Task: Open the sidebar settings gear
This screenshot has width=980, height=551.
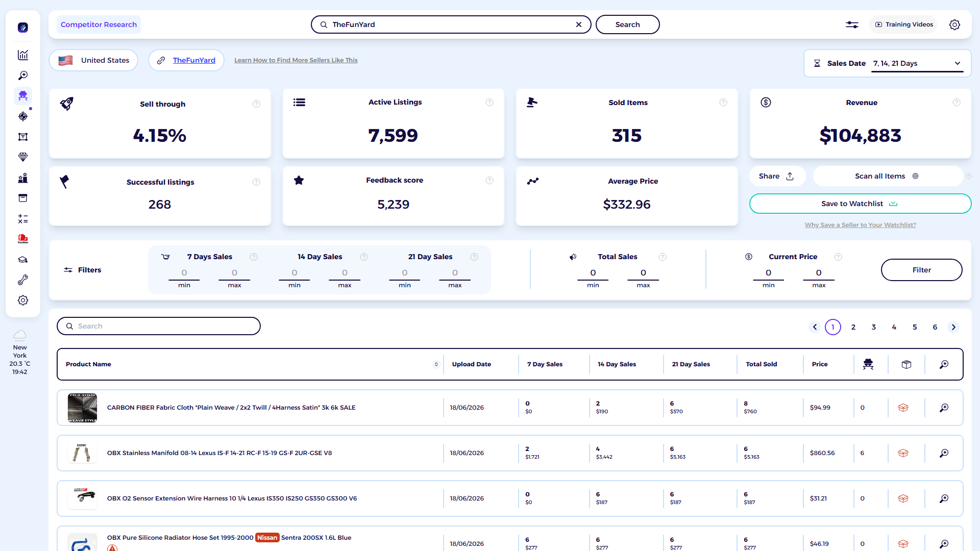Action: tap(23, 300)
